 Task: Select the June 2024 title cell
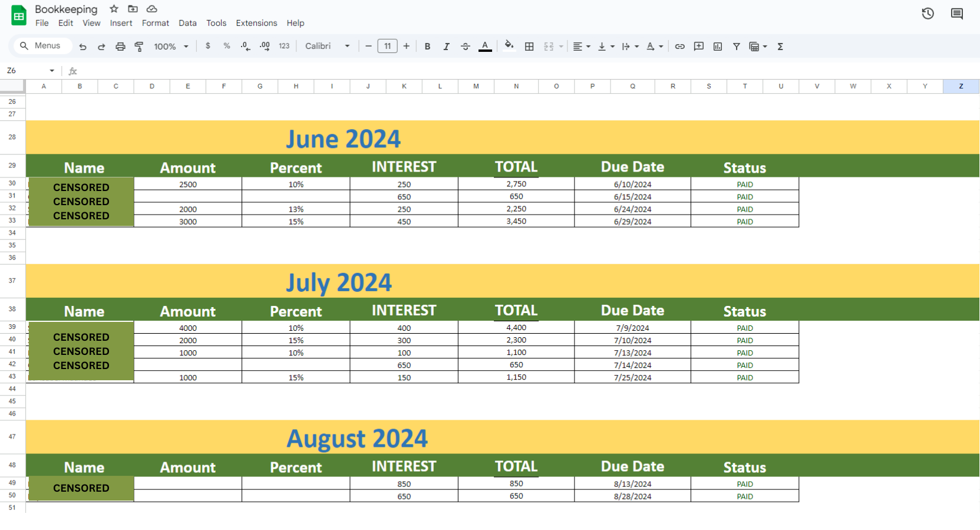[x=343, y=139]
